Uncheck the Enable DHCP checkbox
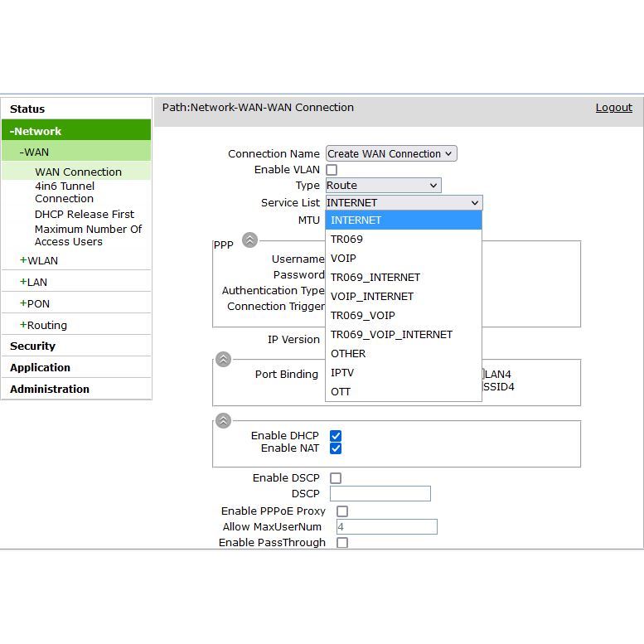Image resolution: width=644 pixels, height=644 pixels. click(x=336, y=436)
